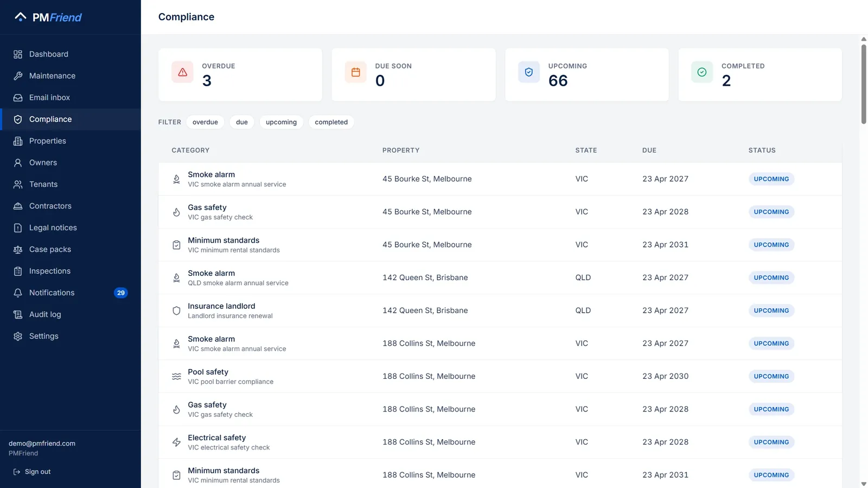
Task: Navigate to Legal notices
Action: (71, 228)
